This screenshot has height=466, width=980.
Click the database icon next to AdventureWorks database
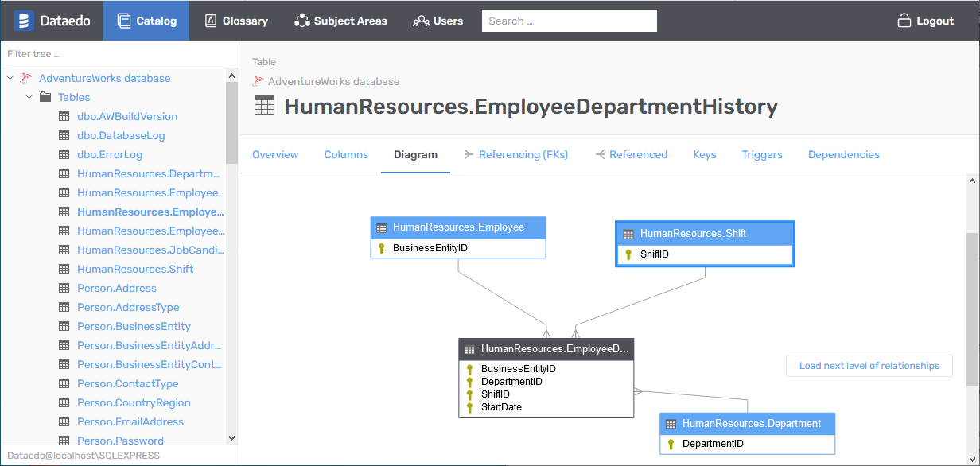pos(25,78)
